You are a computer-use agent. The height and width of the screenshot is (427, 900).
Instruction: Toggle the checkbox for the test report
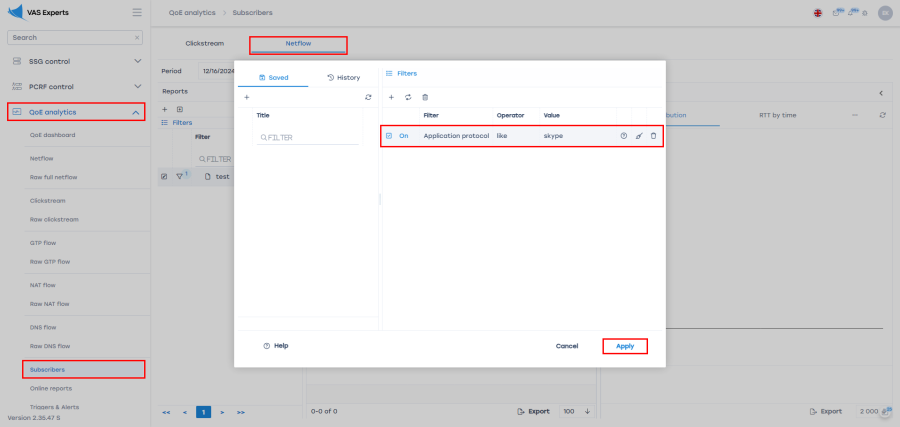coord(164,176)
